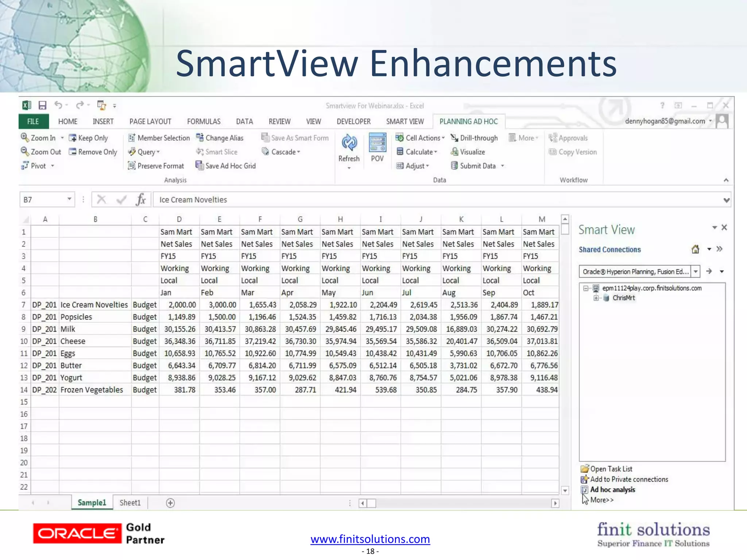
Task: Switch to the SMART VIEW ribbon tab
Action: pyautogui.click(x=405, y=121)
